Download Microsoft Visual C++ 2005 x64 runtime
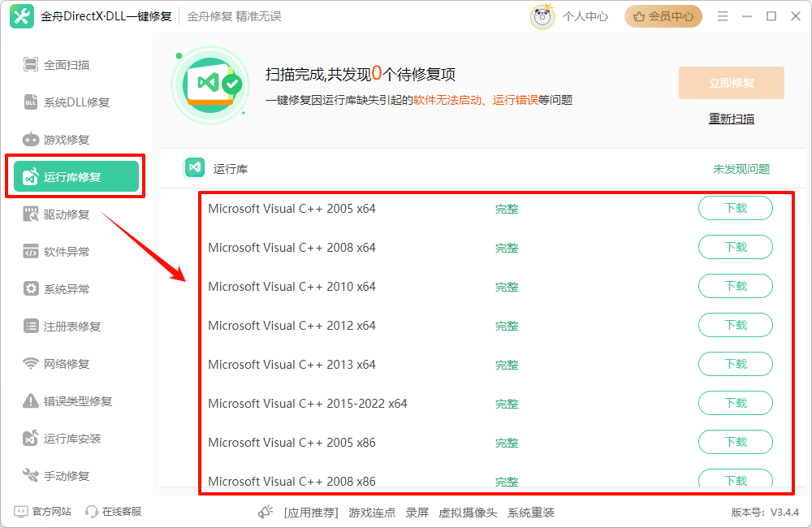The image size is (812, 528). (735, 208)
